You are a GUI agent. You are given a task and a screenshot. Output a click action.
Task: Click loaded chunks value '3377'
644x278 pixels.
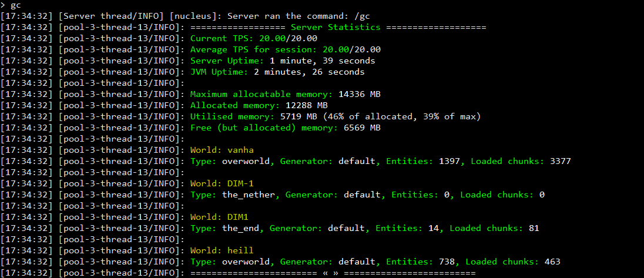click(560, 161)
